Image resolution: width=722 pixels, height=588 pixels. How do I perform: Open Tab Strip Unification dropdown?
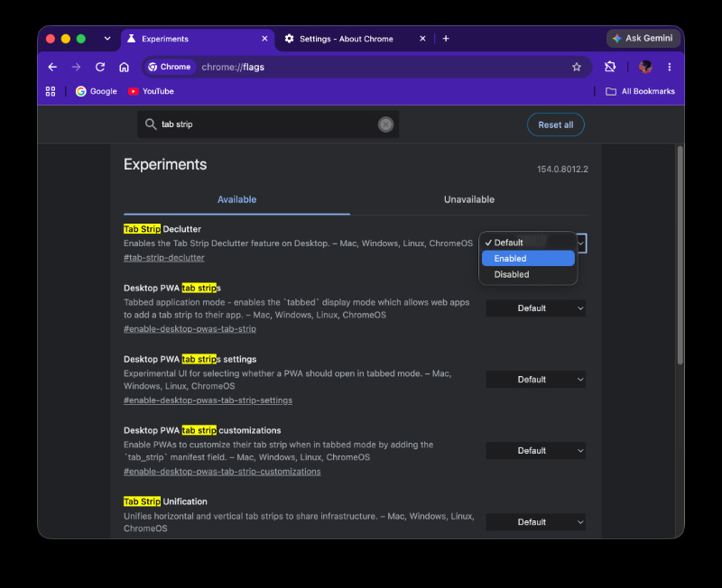click(x=536, y=522)
